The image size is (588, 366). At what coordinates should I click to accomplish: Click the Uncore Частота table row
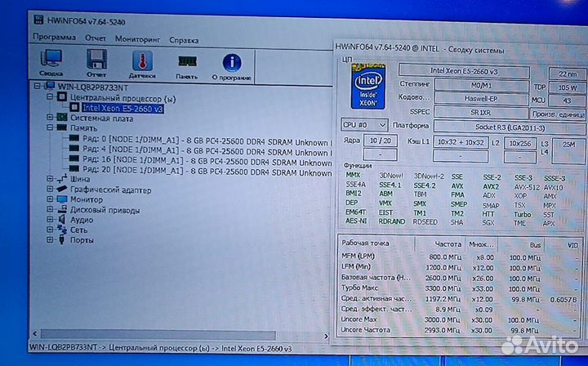[460, 330]
